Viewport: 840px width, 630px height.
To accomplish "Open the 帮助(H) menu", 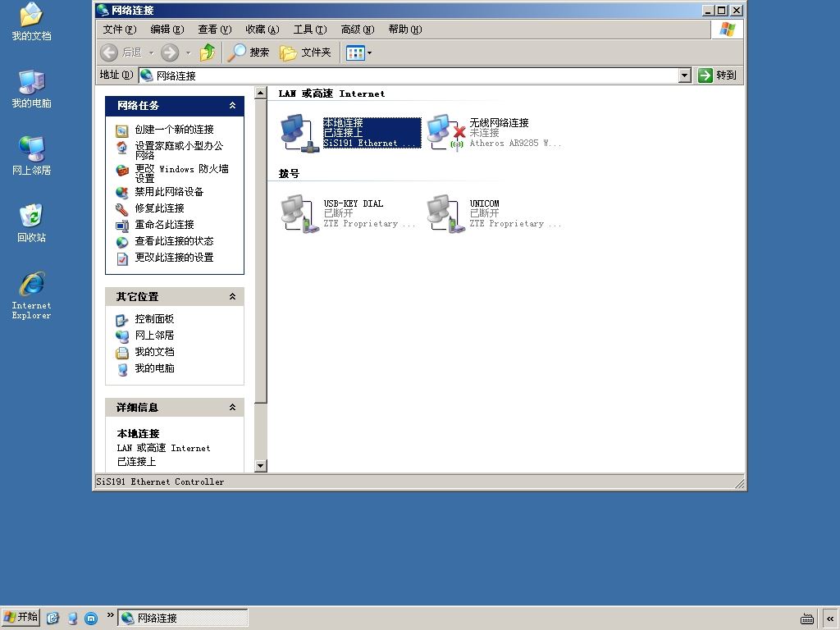I will pyautogui.click(x=405, y=30).
